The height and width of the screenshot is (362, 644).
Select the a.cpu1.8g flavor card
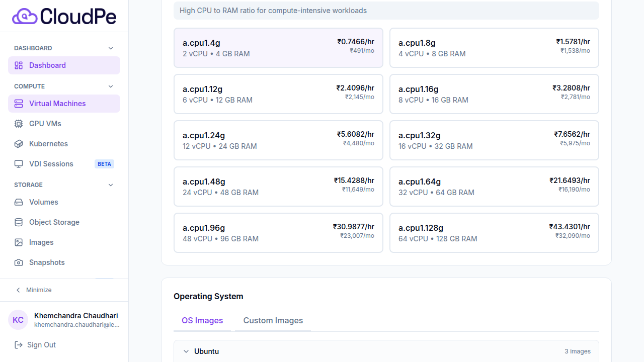pyautogui.click(x=494, y=48)
